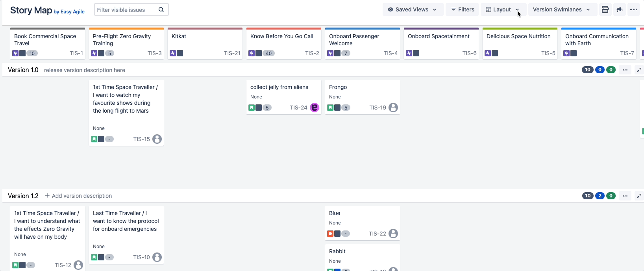Click the purple avatar on TIS-24
Screen dimensions: 644x271
315,108
